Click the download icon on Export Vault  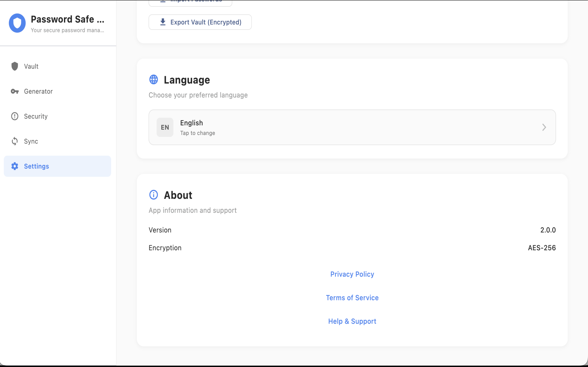coord(163,22)
